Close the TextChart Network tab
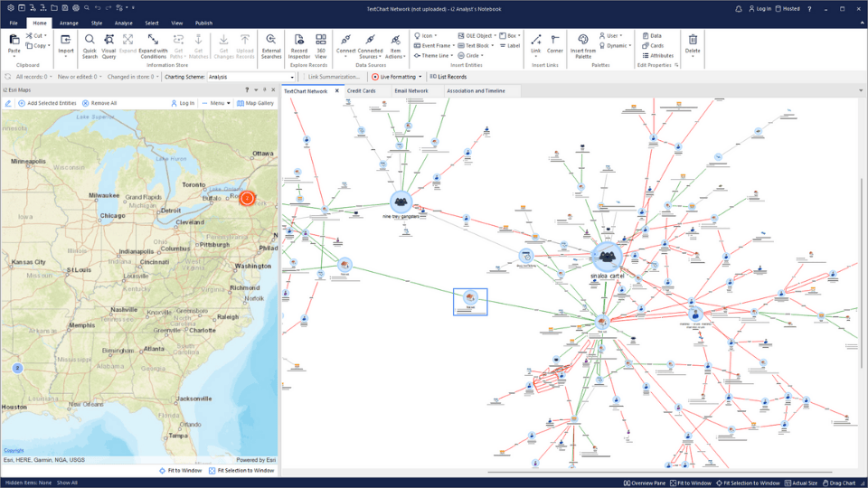The height and width of the screenshot is (488, 868). [x=336, y=90]
